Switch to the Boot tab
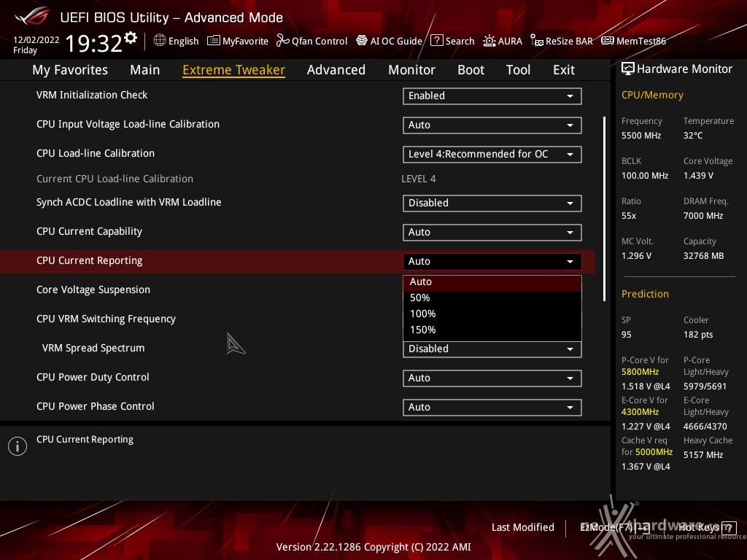The height and width of the screenshot is (560, 747). point(471,70)
